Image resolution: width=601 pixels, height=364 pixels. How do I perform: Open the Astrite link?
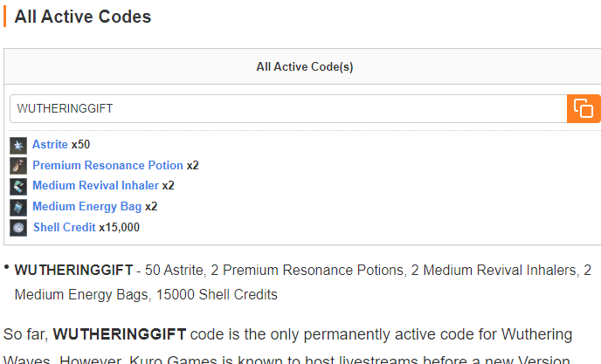point(50,145)
